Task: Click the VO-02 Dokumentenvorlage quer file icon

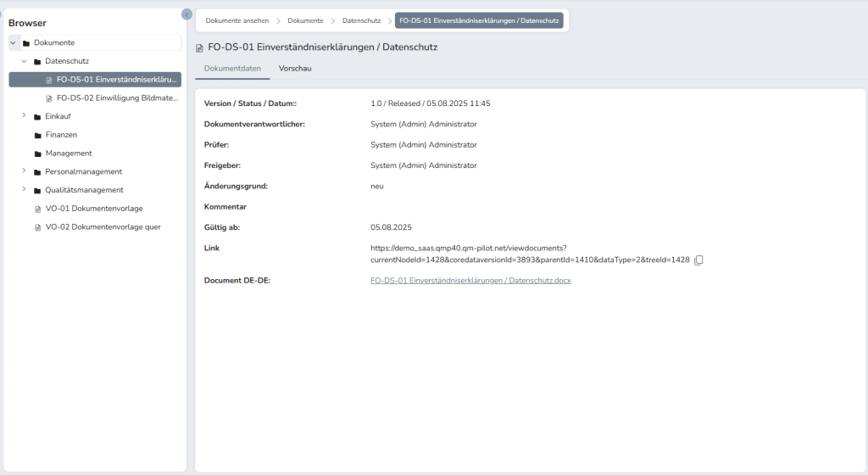Action: click(37, 227)
